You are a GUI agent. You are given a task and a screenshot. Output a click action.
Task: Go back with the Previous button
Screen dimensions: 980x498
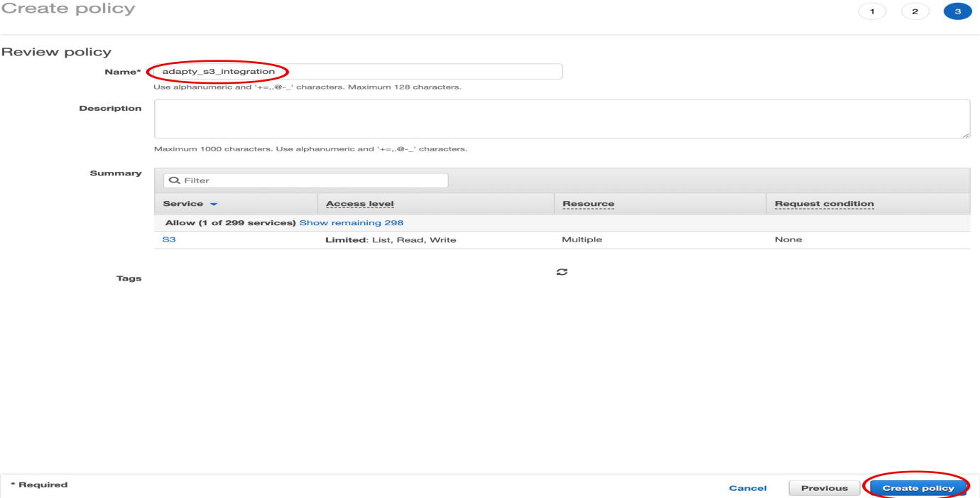coord(824,488)
